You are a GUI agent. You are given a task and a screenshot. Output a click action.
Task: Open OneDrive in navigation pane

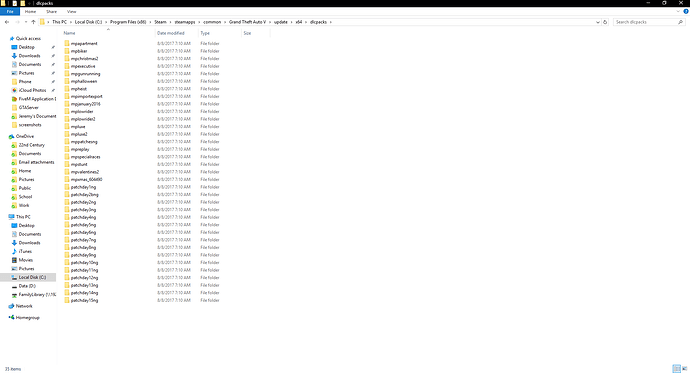click(25, 136)
